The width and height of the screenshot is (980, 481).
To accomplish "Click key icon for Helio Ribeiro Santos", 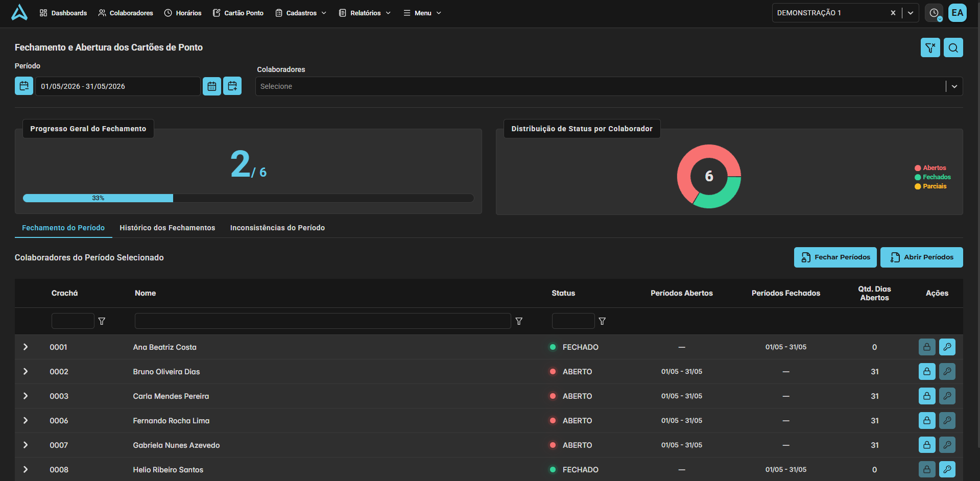I will pos(947,469).
